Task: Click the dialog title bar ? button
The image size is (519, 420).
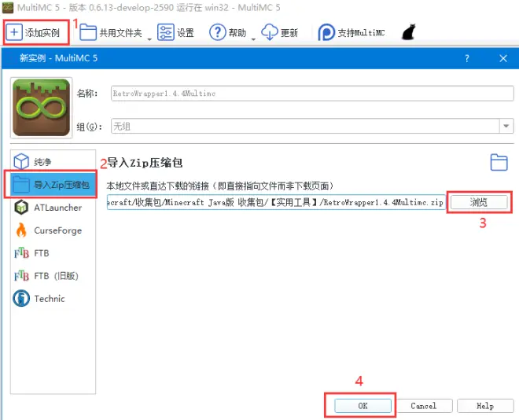Action: [466, 58]
